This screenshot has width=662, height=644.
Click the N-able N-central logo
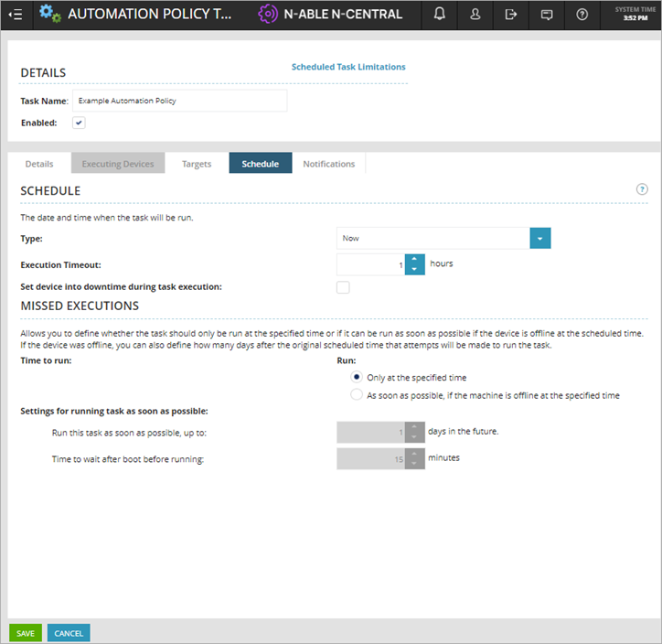[x=330, y=16]
